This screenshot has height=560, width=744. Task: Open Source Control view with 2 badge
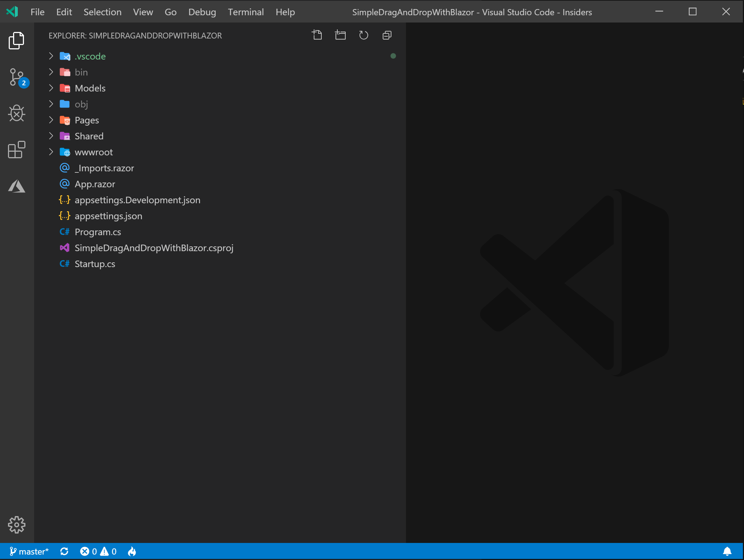17,77
